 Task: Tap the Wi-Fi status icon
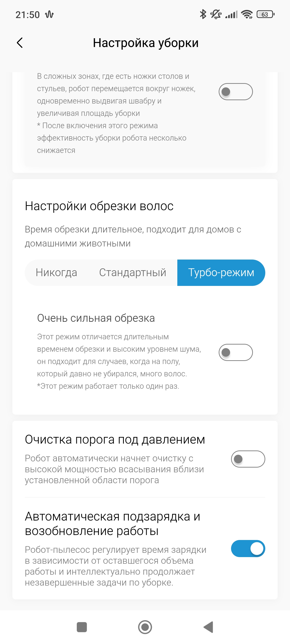pos(247,14)
